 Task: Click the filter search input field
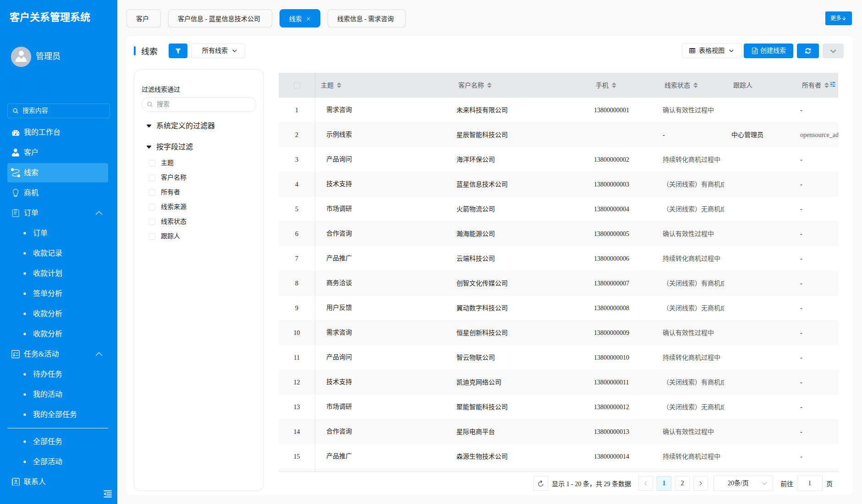(199, 104)
